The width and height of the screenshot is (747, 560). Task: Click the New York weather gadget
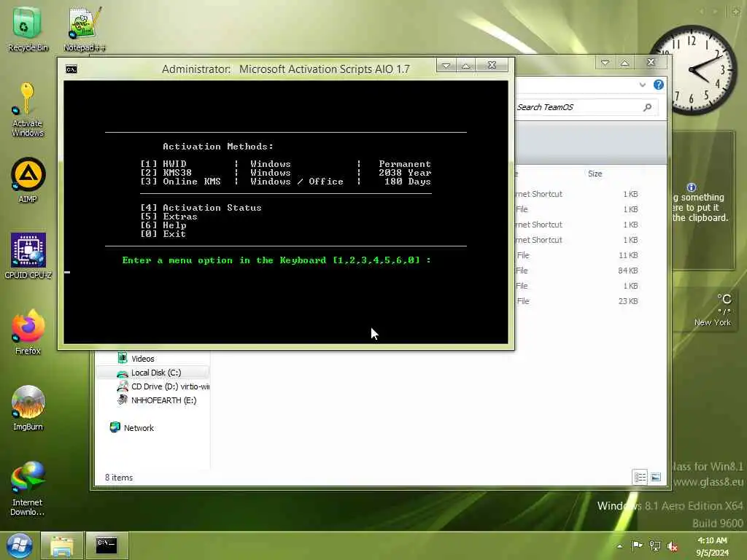click(706, 311)
